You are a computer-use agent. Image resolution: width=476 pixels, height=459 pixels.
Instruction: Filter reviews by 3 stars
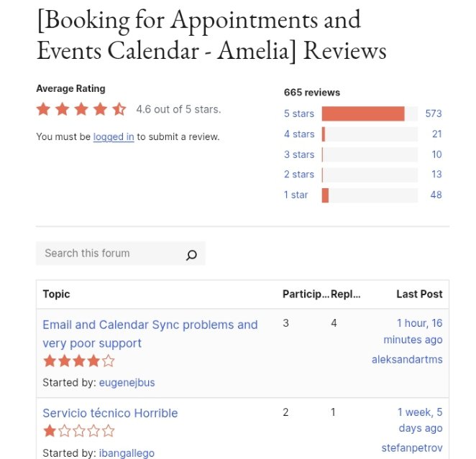pyautogui.click(x=299, y=154)
